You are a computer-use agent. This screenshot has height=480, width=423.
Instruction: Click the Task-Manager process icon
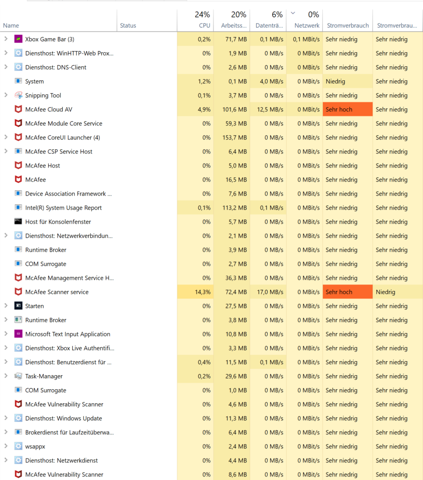[18, 376]
